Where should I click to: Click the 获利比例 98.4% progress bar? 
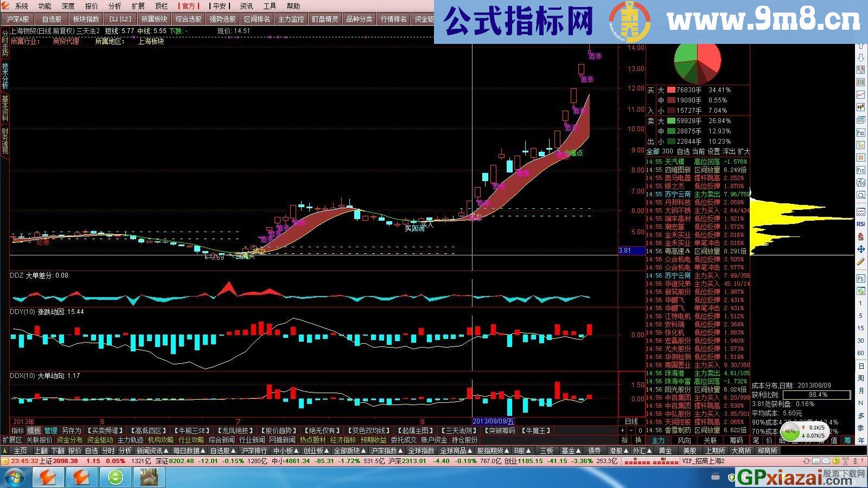click(x=817, y=395)
